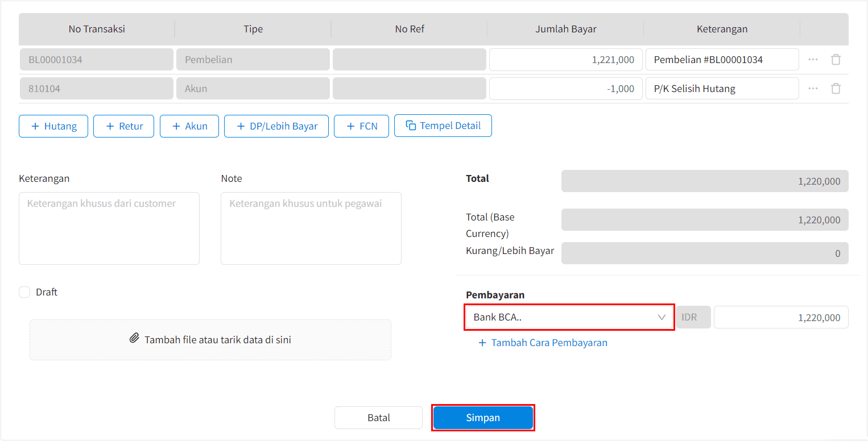The width and height of the screenshot is (868, 441).
Task: Click the No Ref cell in BL00001034 row
Action: tap(410, 60)
